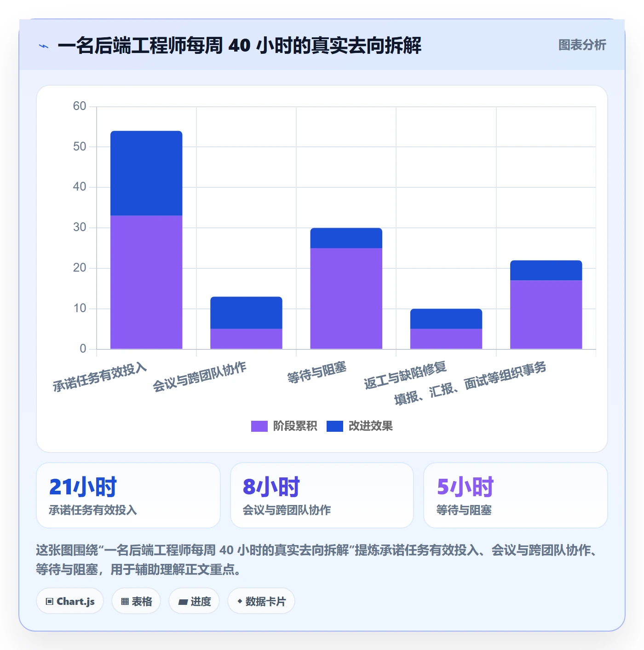The width and height of the screenshot is (644, 650).
Task: Toggle the 改进效果 legend swatch
Action: click(335, 426)
